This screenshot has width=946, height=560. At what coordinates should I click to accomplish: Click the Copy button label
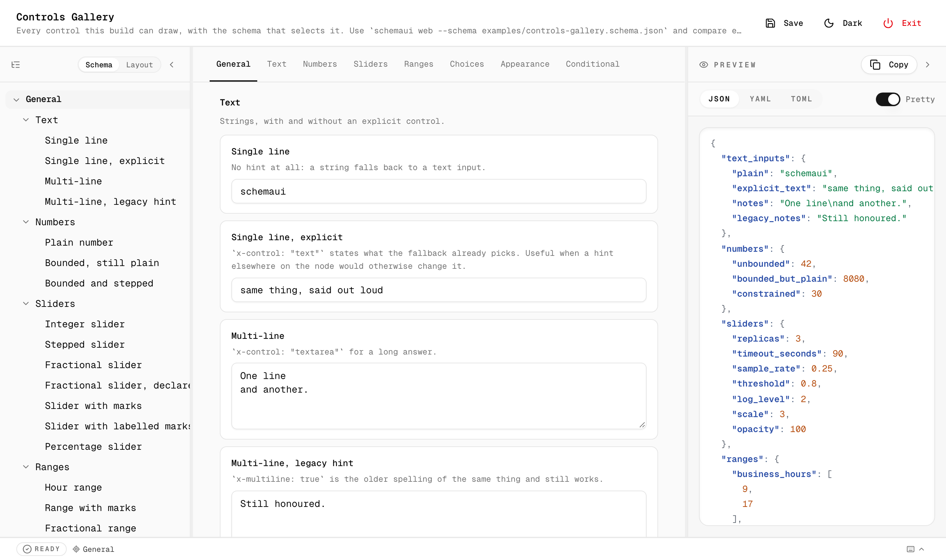pos(898,65)
